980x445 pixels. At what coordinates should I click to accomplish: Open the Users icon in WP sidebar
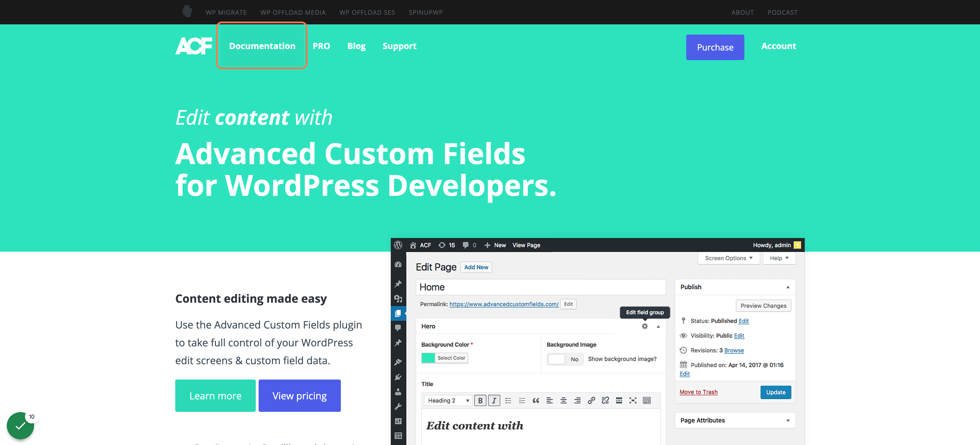[398, 392]
